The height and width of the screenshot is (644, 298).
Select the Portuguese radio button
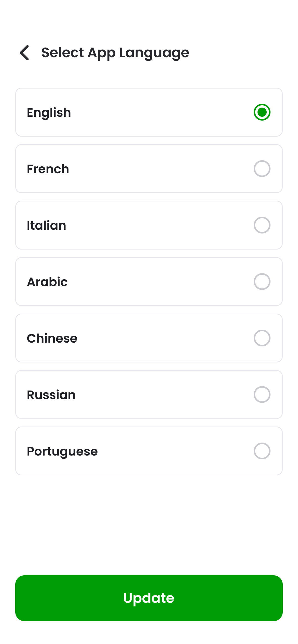(x=262, y=451)
